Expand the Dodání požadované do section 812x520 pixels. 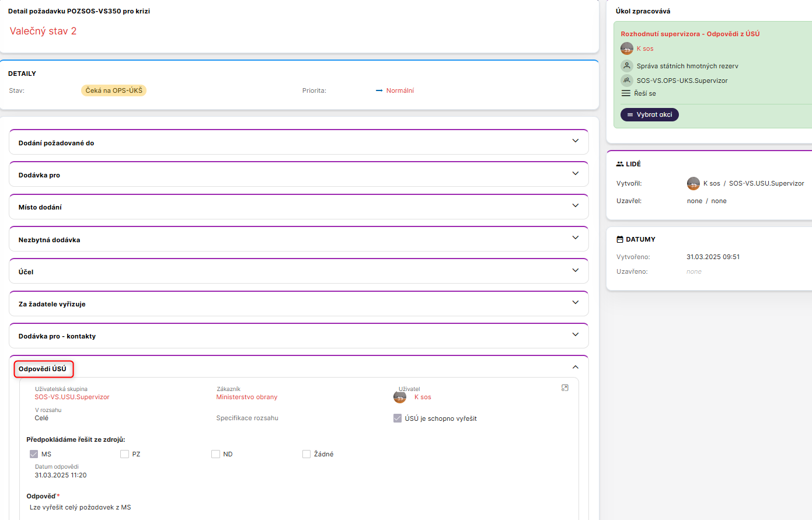[575, 141]
